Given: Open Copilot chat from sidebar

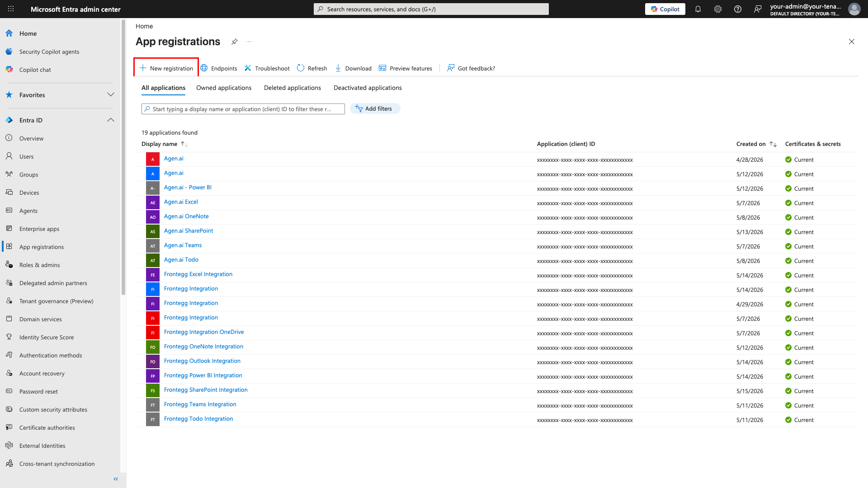Looking at the screenshot, I should pos(35,70).
